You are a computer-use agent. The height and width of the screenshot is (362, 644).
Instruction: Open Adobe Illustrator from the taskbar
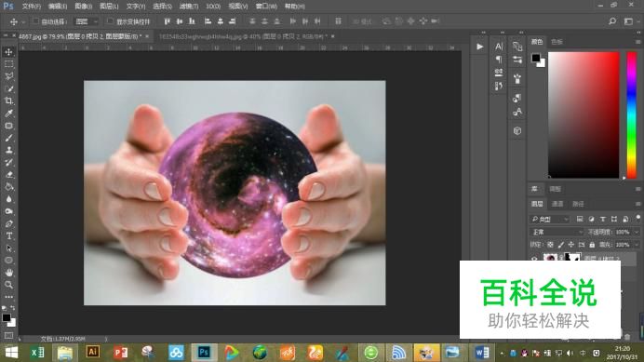(92, 352)
